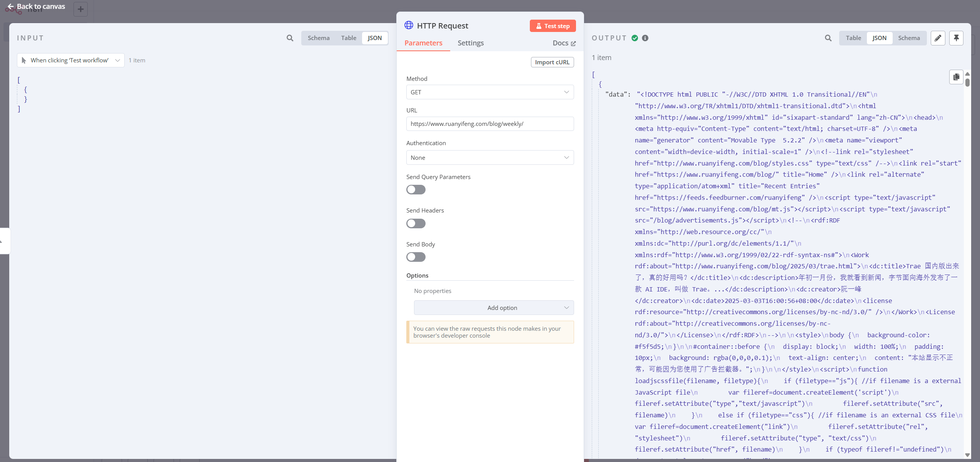Open the Add option dropdown

click(x=493, y=308)
